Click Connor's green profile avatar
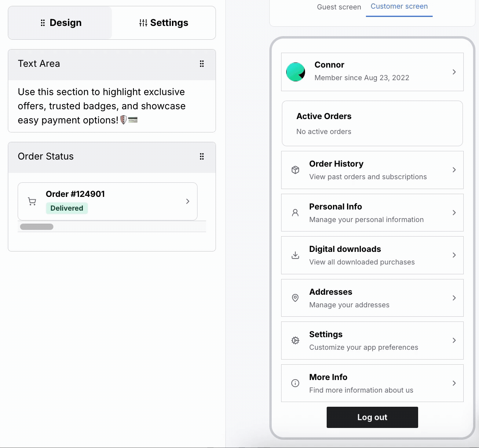Image resolution: width=479 pixels, height=448 pixels. [296, 72]
